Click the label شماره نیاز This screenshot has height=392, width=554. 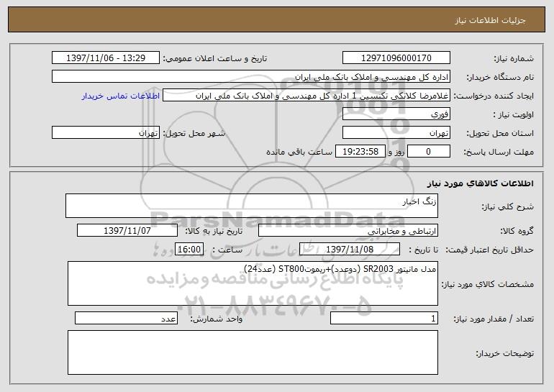tap(514, 59)
